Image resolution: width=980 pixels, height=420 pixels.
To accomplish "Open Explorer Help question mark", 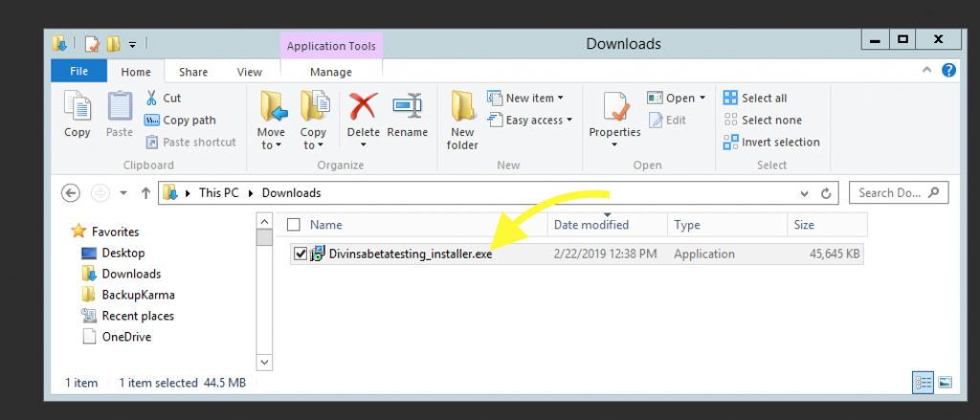I will click(948, 70).
